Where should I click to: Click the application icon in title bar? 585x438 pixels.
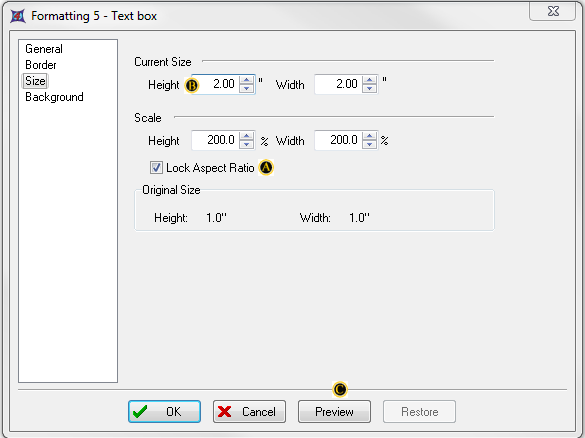[x=18, y=16]
